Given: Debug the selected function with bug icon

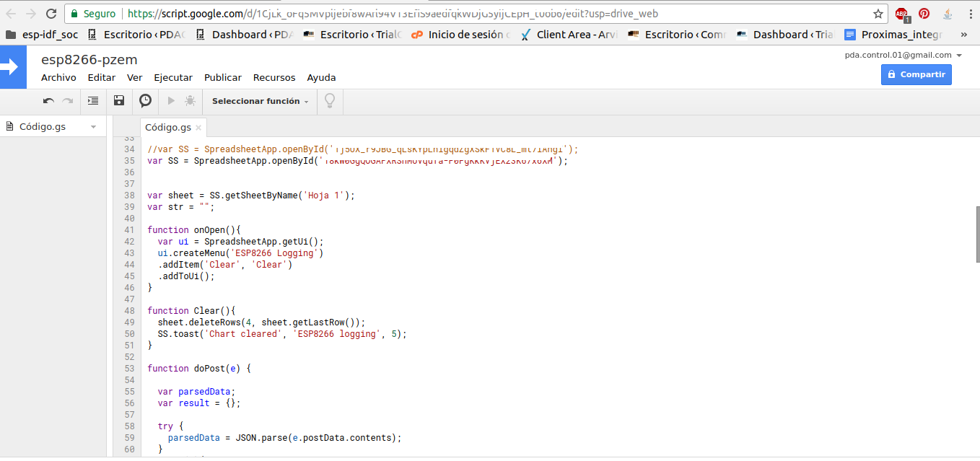Looking at the screenshot, I should (x=190, y=101).
